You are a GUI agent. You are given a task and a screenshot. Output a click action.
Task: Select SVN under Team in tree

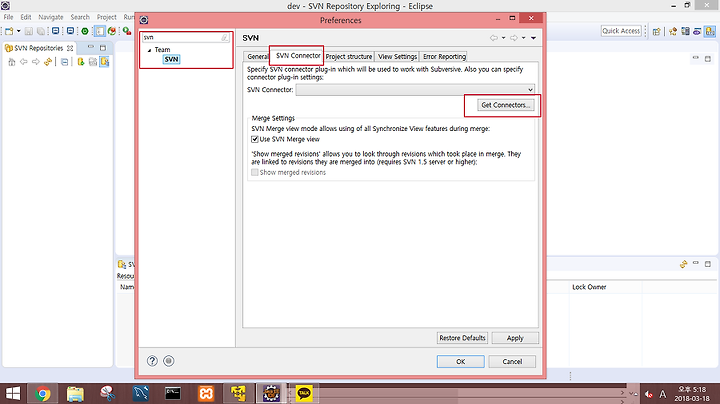[x=171, y=59]
